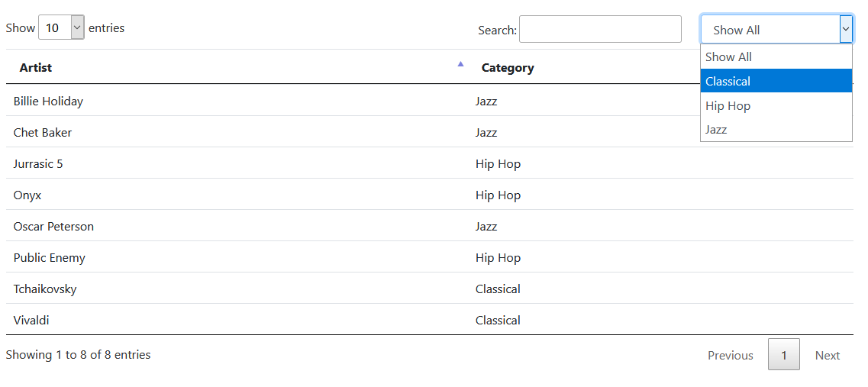Click the Classical category in Vivaldi row
The width and height of the screenshot is (868, 387).
point(498,320)
